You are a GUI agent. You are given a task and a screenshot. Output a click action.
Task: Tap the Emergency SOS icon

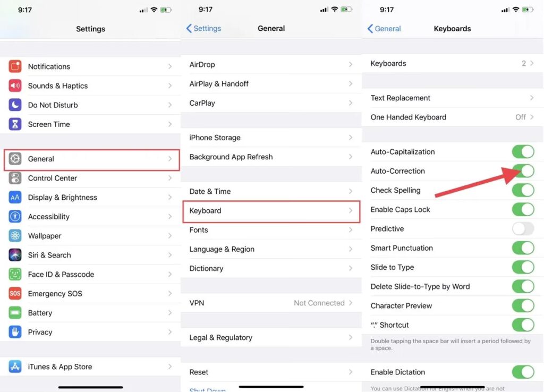(x=15, y=294)
